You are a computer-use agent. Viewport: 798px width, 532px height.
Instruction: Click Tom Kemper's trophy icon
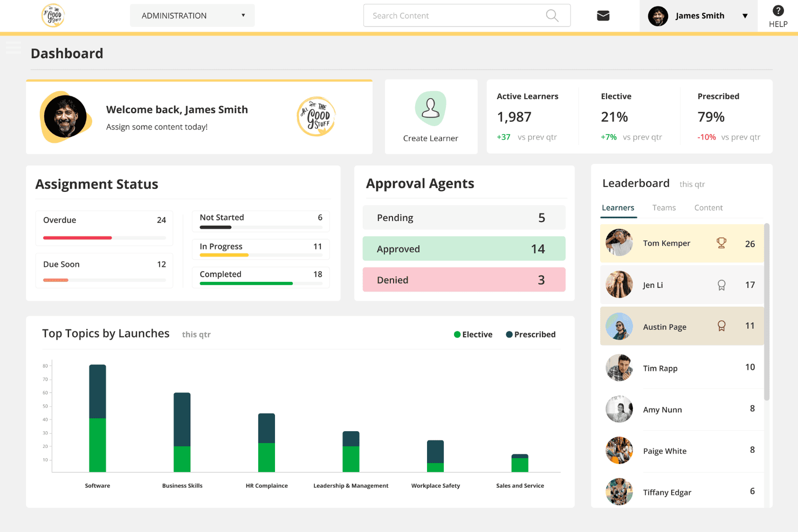721,243
